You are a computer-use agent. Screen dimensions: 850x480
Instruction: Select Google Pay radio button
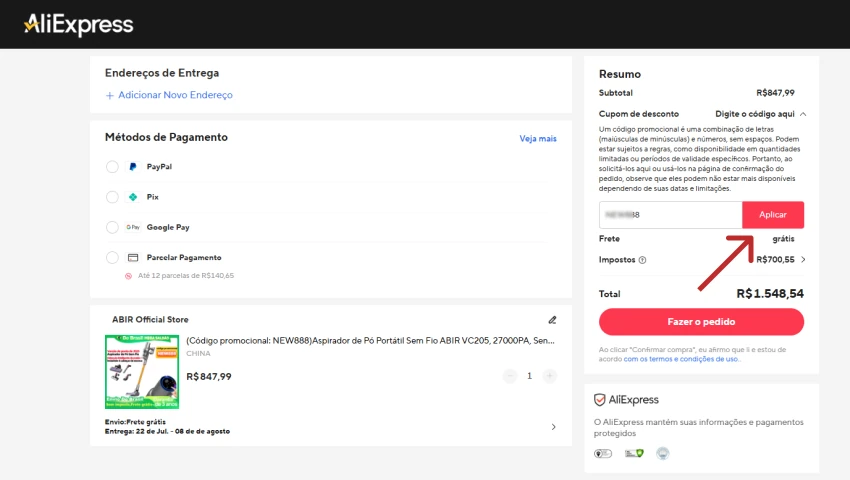[112, 227]
